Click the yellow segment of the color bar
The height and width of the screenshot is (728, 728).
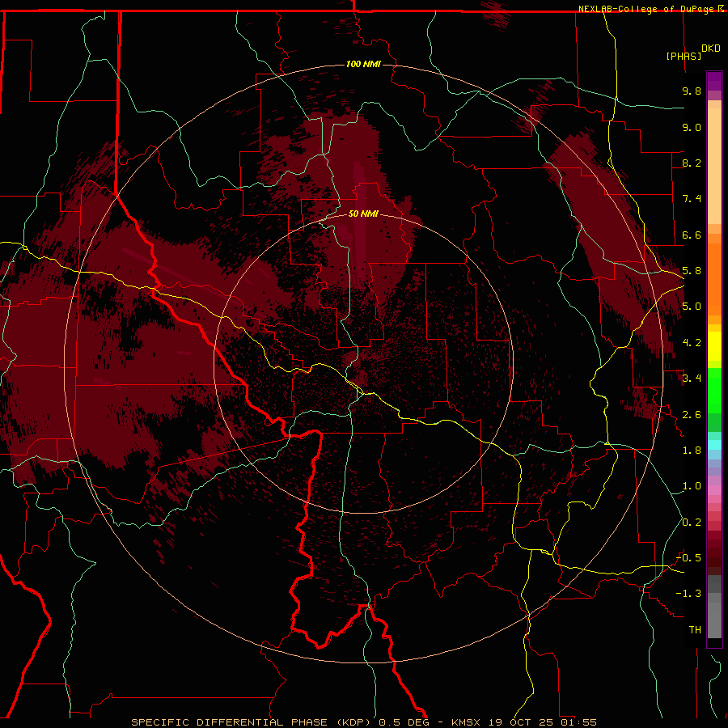pos(714,346)
